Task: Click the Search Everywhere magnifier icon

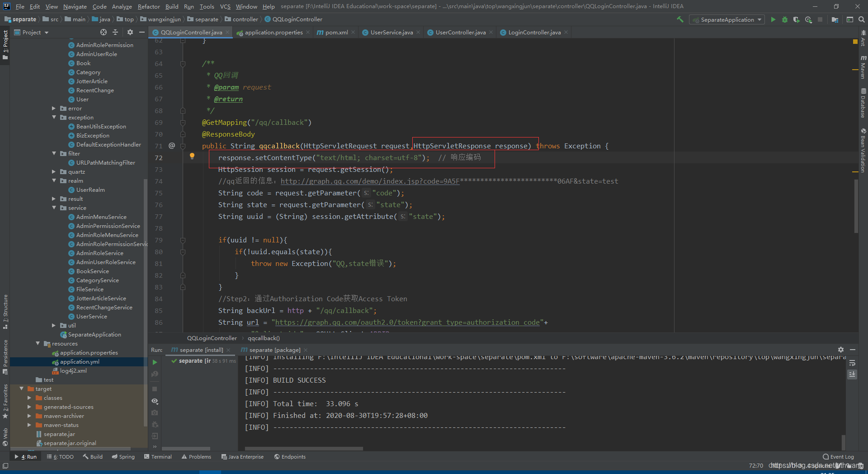Action: (x=862, y=19)
